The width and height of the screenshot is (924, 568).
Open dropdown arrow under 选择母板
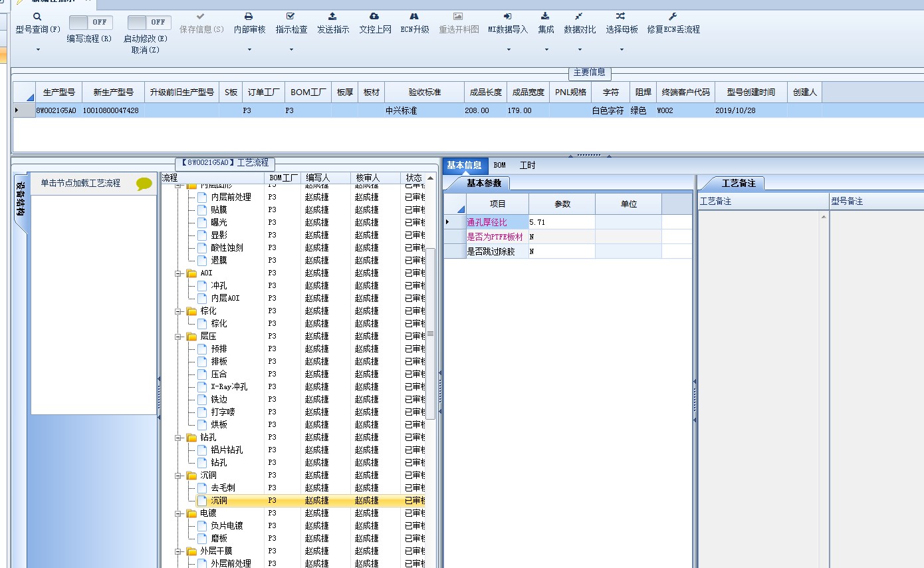coord(622,50)
